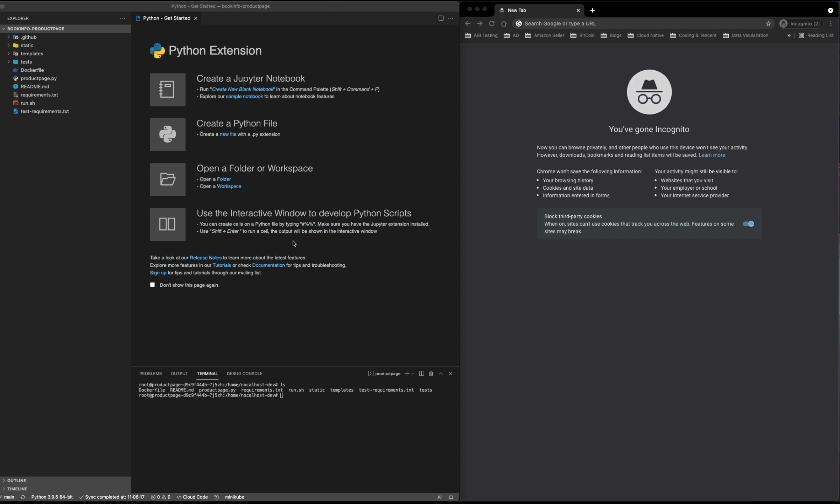Maximize terminal panel with caret icon
Image resolution: width=840 pixels, height=504 pixels.
click(441, 373)
